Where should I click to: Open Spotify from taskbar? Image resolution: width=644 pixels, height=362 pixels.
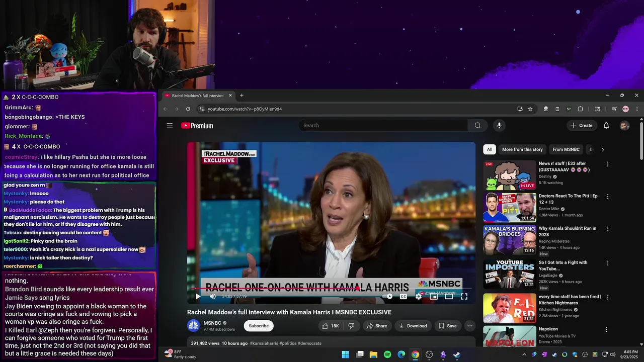(x=387, y=354)
